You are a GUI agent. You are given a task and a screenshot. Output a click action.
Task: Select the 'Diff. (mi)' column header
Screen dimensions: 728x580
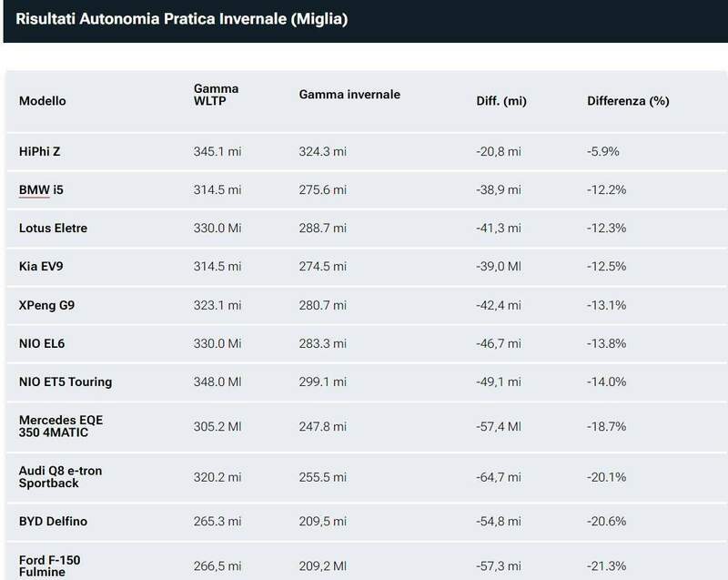[x=503, y=101]
